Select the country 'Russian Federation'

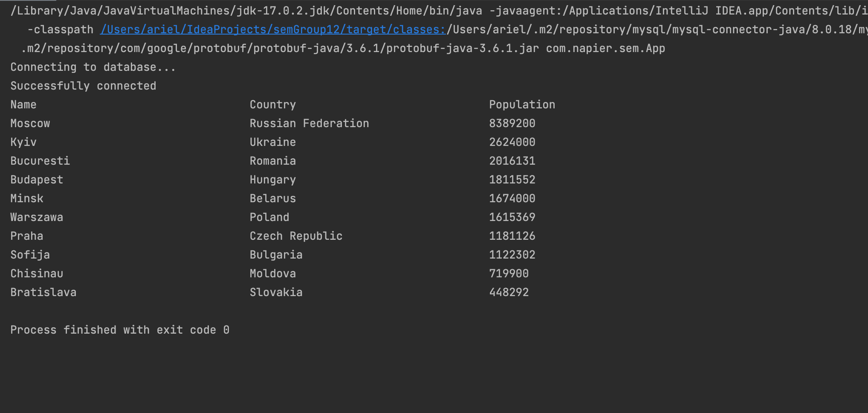[x=309, y=123]
